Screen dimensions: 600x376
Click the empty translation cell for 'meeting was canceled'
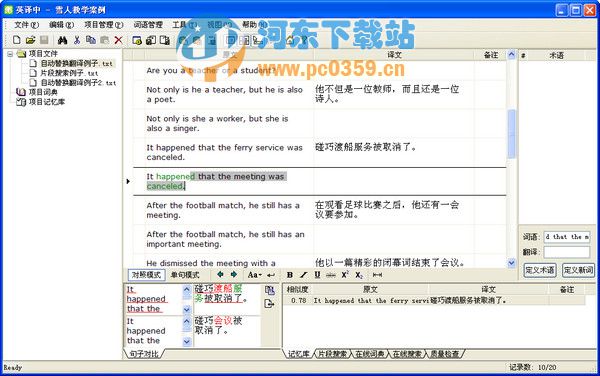click(394, 181)
